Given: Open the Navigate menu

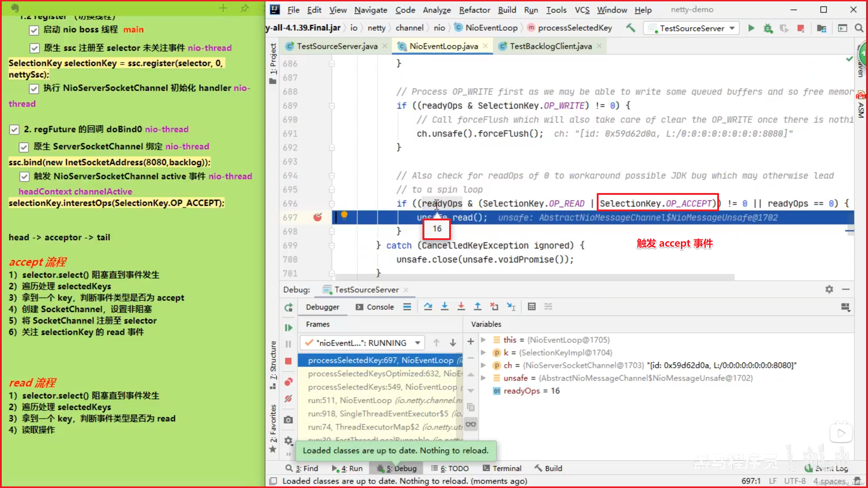Looking at the screenshot, I should point(371,10).
